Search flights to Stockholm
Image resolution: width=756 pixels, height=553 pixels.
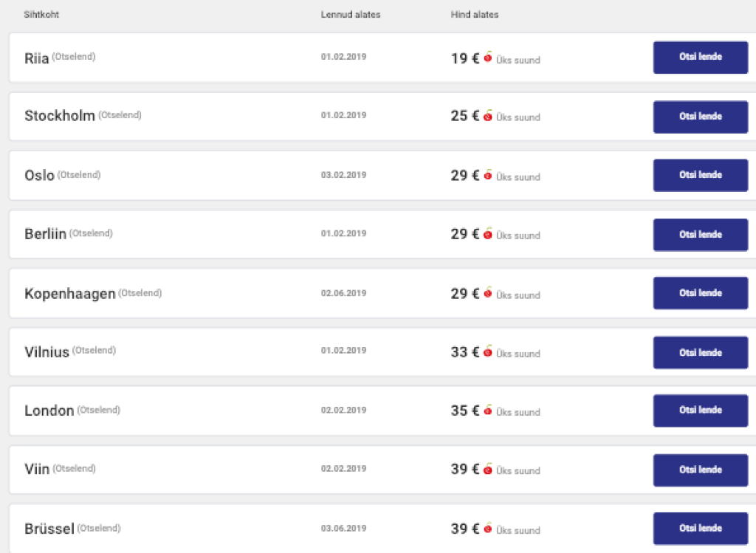coord(700,117)
